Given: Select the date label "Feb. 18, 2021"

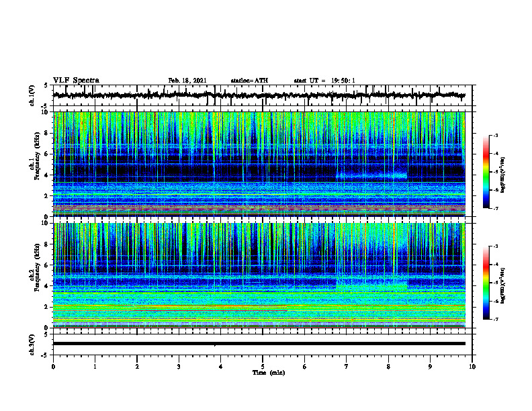Looking at the screenshot, I should coord(187,81).
